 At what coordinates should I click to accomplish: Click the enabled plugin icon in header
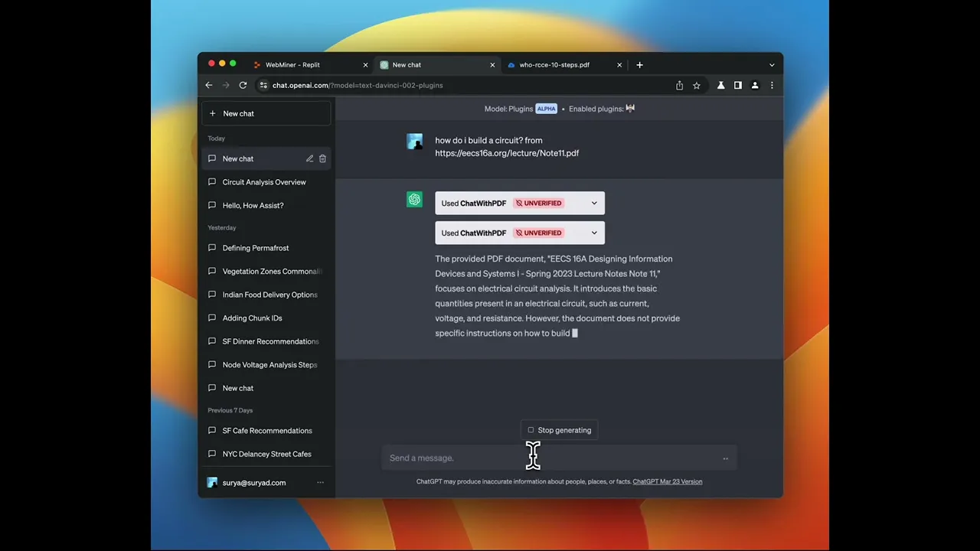point(630,109)
